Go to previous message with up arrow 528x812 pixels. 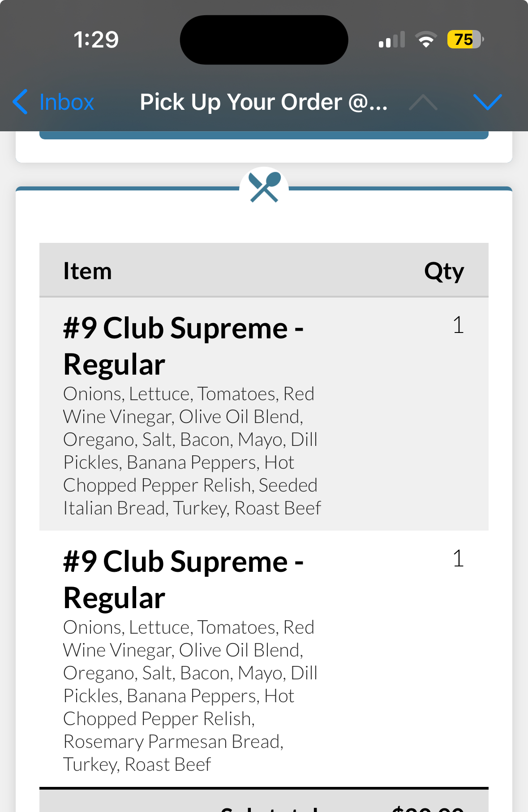(423, 102)
